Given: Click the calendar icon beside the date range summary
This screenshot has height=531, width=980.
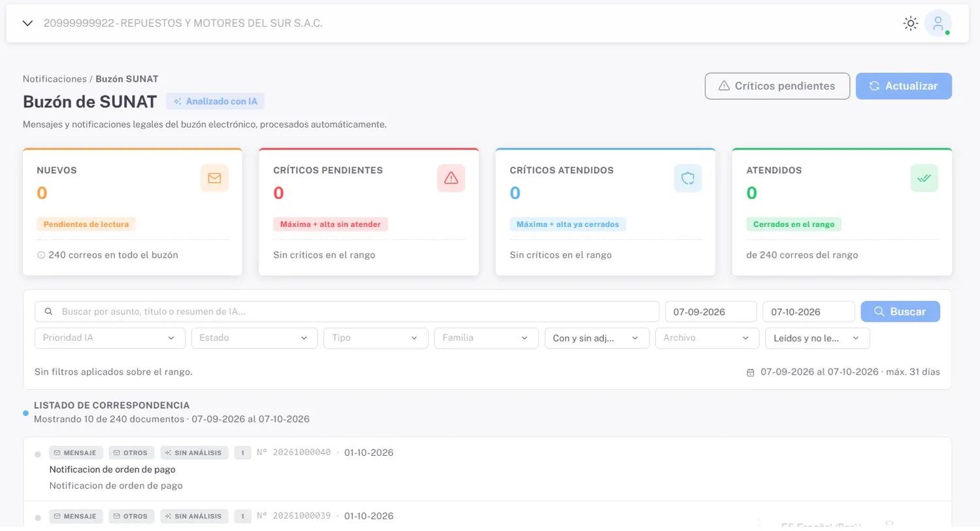Looking at the screenshot, I should point(751,372).
